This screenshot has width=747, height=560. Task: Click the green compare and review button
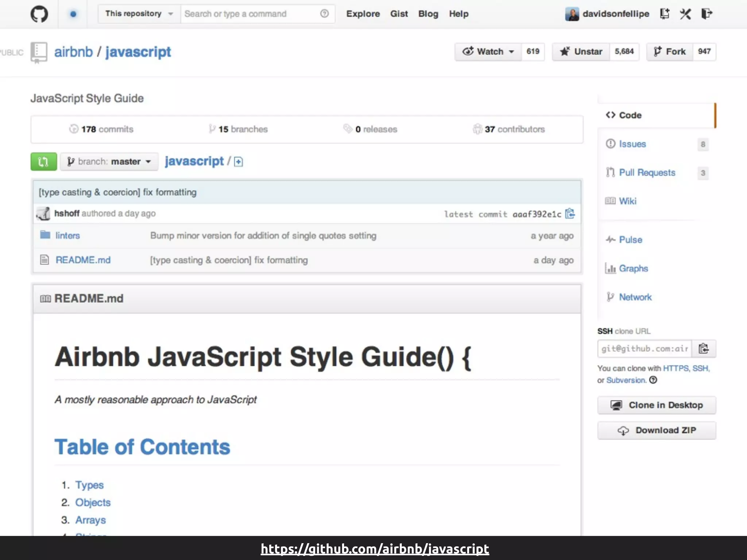click(x=43, y=162)
